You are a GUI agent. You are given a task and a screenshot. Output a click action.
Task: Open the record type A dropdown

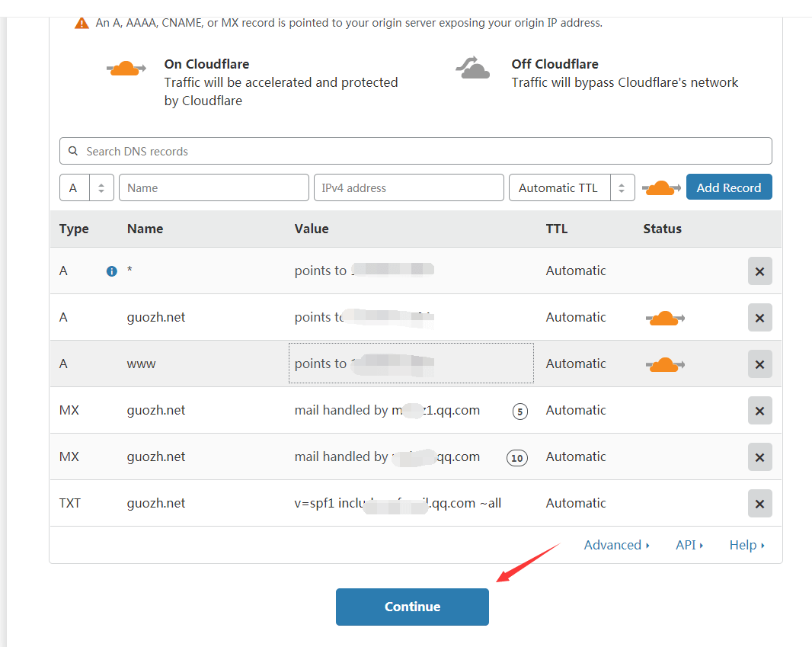pos(87,187)
